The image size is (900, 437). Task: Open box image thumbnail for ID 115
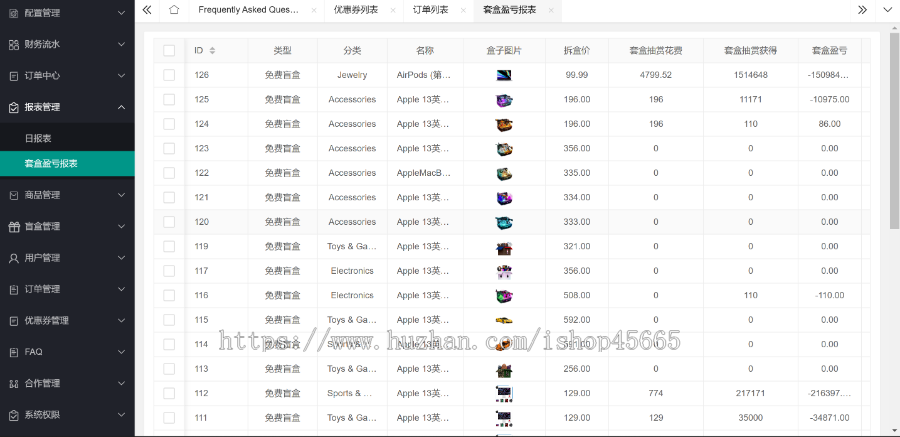pyautogui.click(x=503, y=320)
